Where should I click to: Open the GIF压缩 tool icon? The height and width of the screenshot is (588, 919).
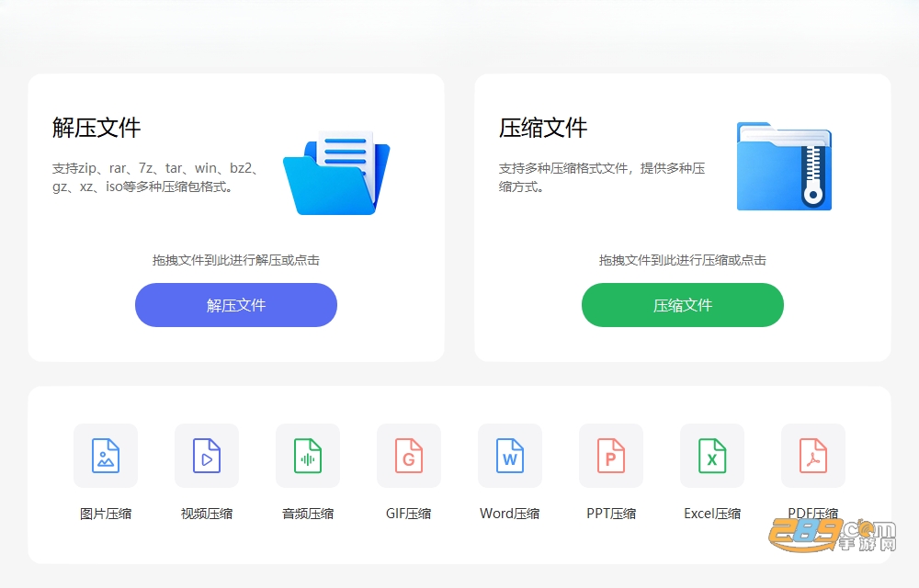coord(409,456)
